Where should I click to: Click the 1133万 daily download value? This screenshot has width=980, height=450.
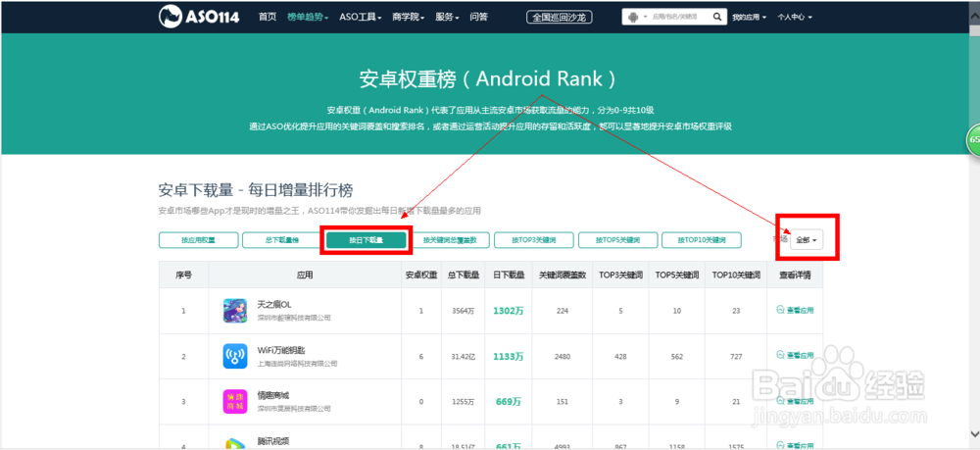click(508, 356)
